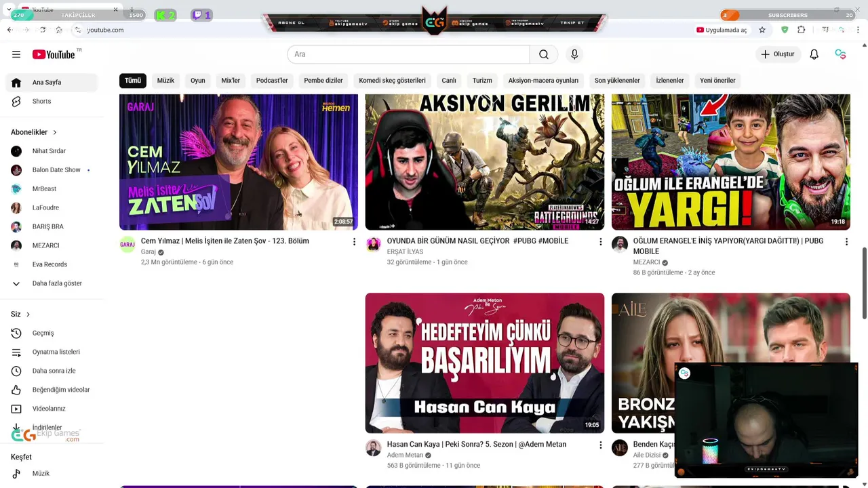
Task: Open the notifications bell
Action: pyautogui.click(x=814, y=54)
